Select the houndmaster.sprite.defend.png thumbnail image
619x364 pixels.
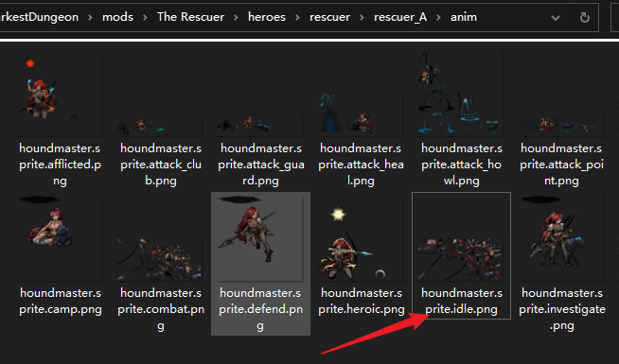[x=259, y=238]
